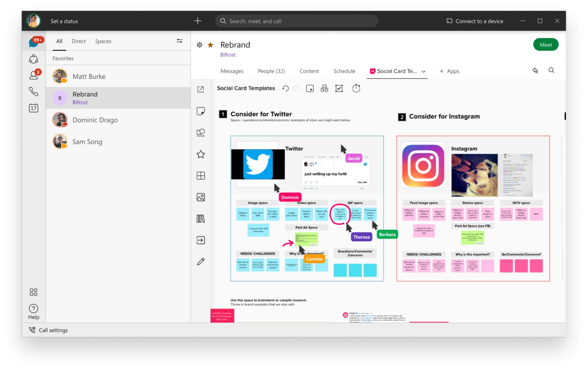Click the redo arrow in whiteboard toolbar

click(x=296, y=88)
